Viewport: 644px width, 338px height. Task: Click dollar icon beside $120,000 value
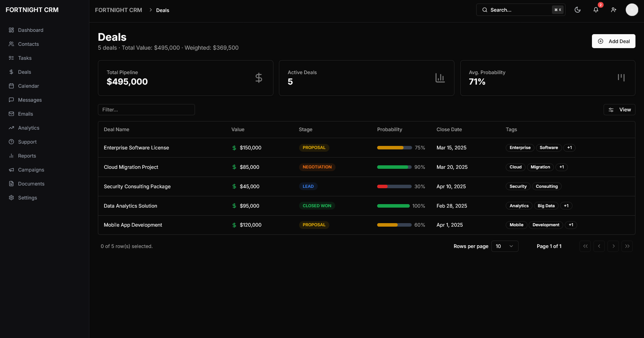[234, 225]
